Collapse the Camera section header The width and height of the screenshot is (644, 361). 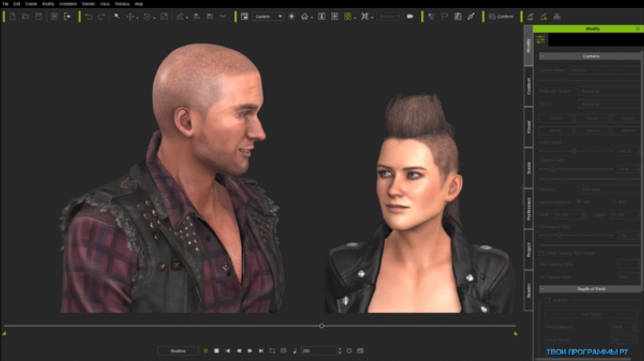click(590, 56)
